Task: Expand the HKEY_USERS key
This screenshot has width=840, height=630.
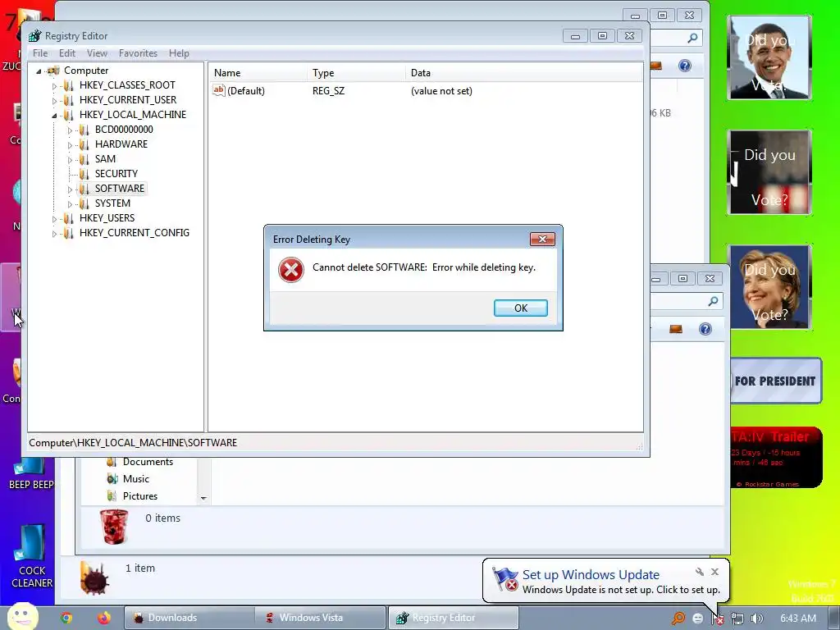Action: click(54, 218)
